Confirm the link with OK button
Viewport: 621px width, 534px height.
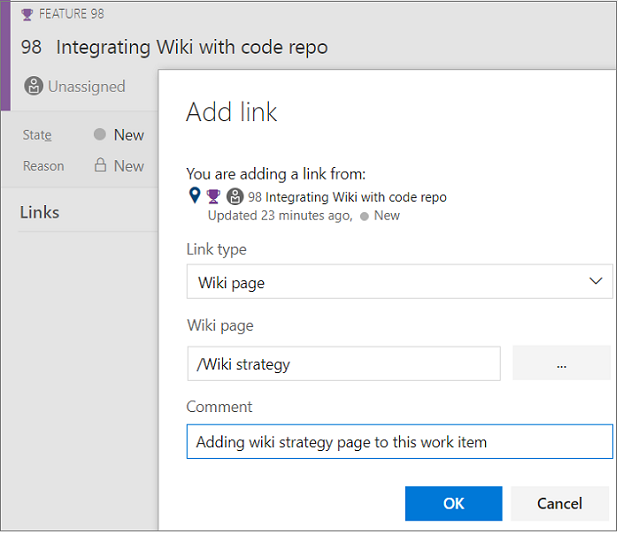453,503
